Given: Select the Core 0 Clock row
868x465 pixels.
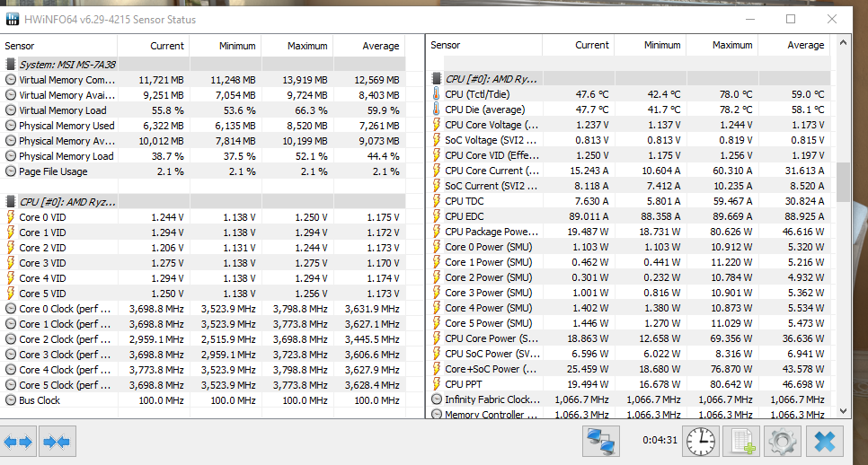Looking at the screenshot, I should 202,309.
